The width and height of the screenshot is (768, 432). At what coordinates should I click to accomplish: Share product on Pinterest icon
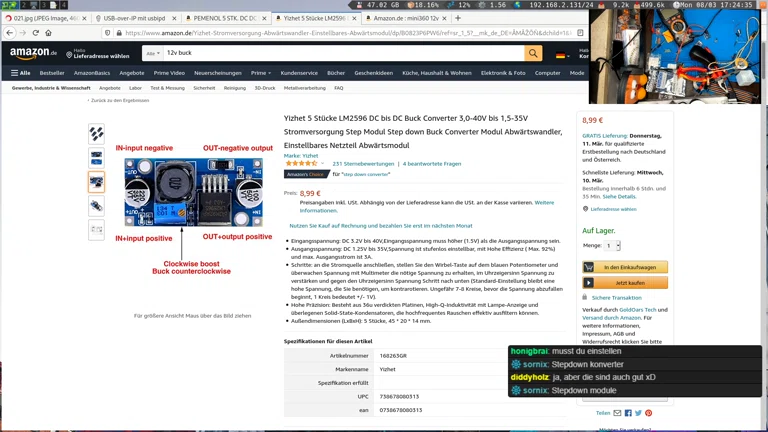pos(648,413)
